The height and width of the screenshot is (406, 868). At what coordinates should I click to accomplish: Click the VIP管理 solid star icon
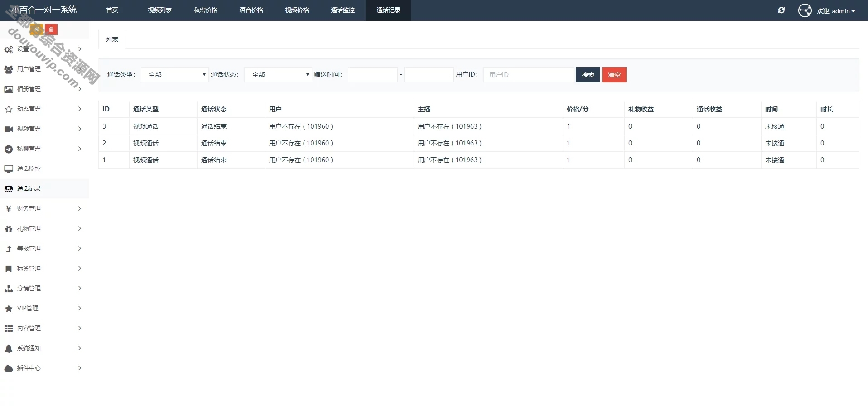9,309
